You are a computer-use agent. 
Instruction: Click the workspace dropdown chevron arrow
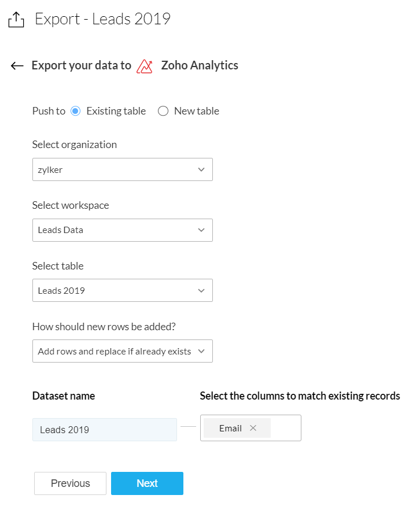[201, 230]
